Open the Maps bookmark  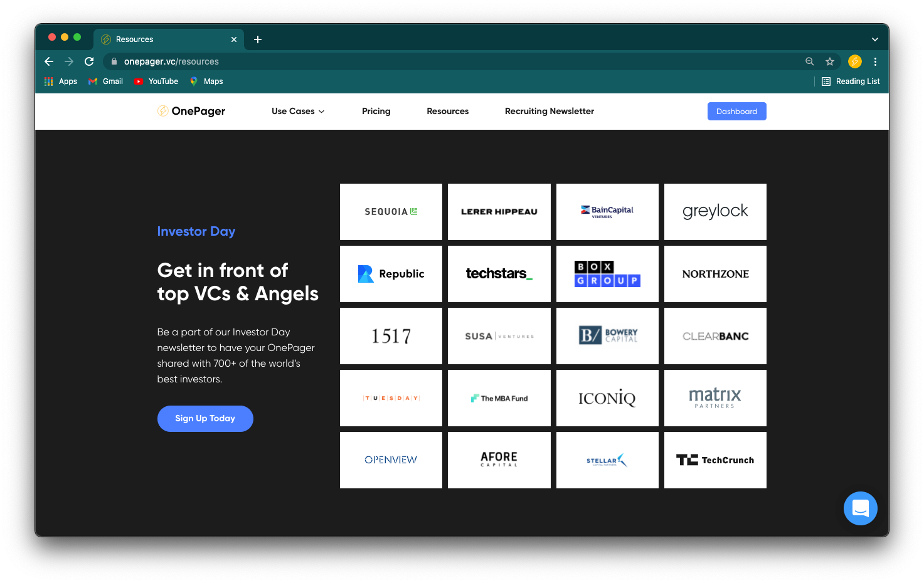coord(206,81)
